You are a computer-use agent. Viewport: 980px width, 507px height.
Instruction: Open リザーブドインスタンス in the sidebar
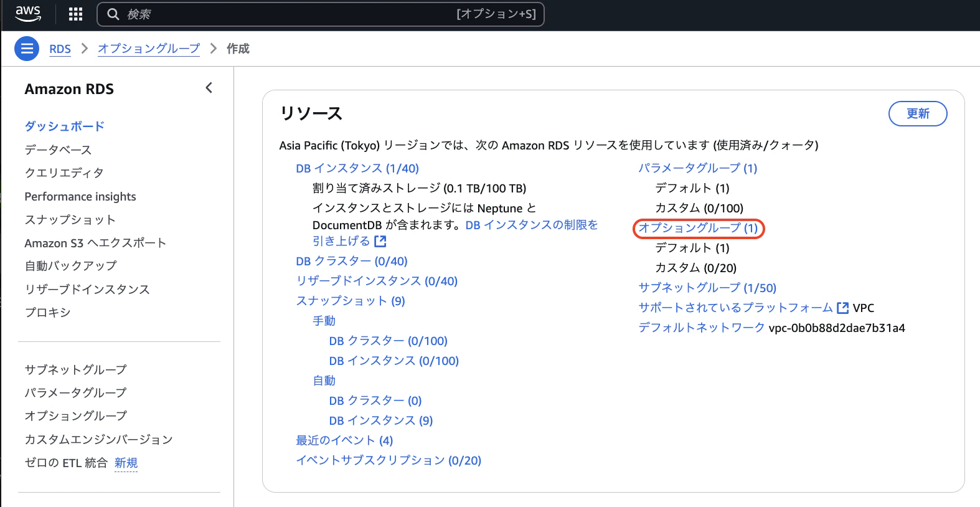coord(87,289)
